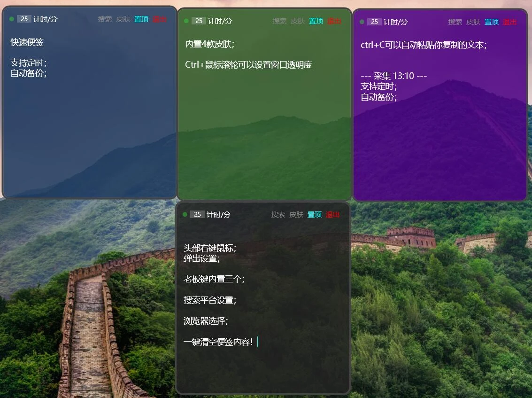
Task: Edit the 25 minute timer field in purple note
Action: [375, 22]
